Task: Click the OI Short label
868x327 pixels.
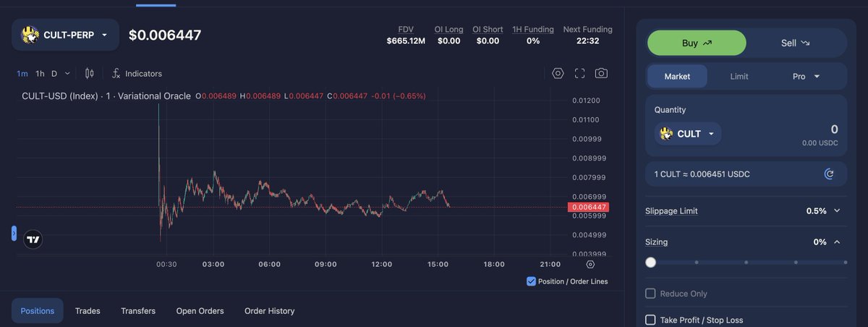Action: tap(488, 30)
